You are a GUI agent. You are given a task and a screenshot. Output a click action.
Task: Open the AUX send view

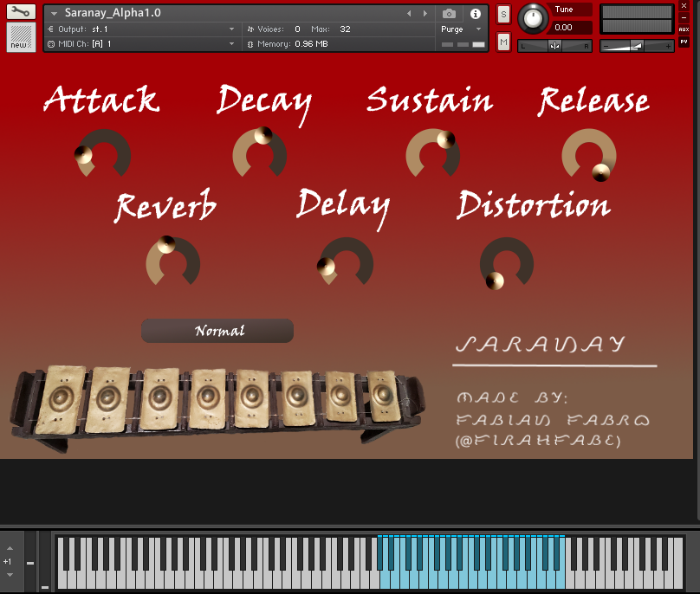click(684, 29)
